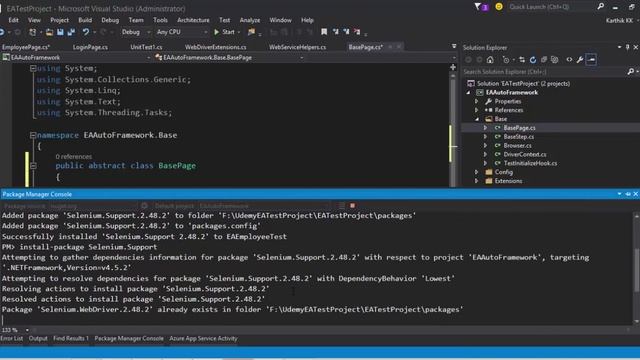Image resolution: width=640 pixels, height=360 pixels.
Task: Stop command execution with the red square
Action: click(x=352, y=206)
